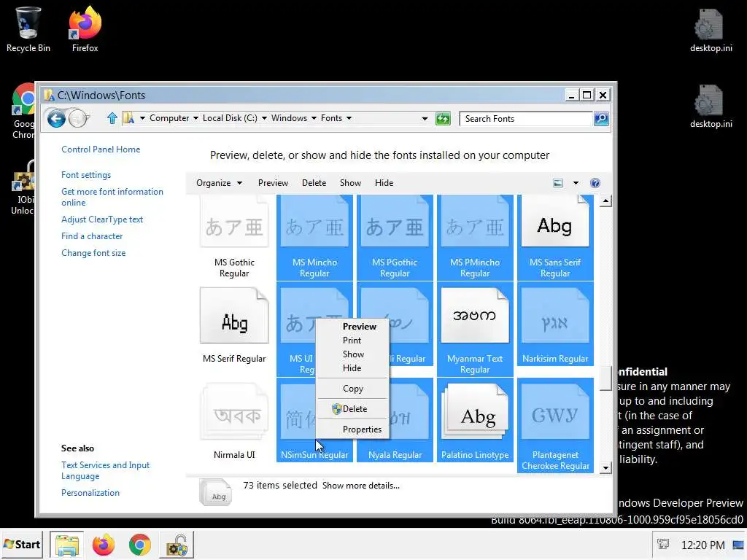This screenshot has width=747, height=560.
Task: Click the search magnifier icon
Action: pyautogui.click(x=601, y=119)
